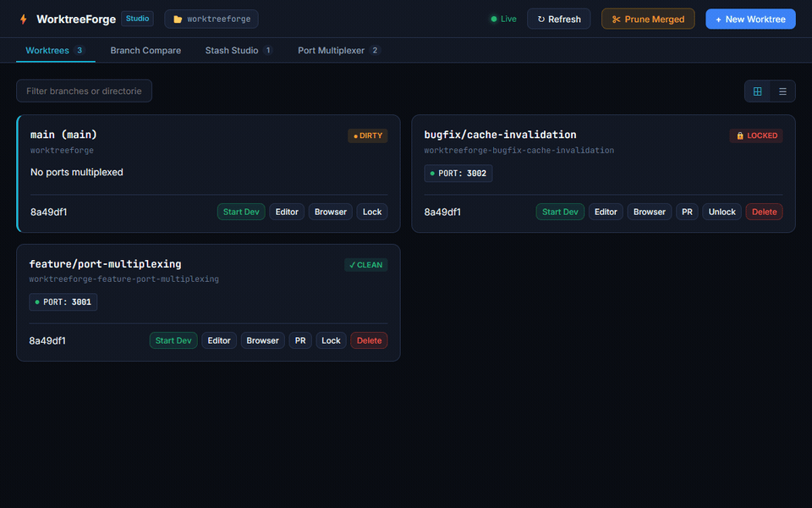The width and height of the screenshot is (812, 508).
Task: Start Dev on bugfix/cache-invalidation
Action: [x=560, y=212]
